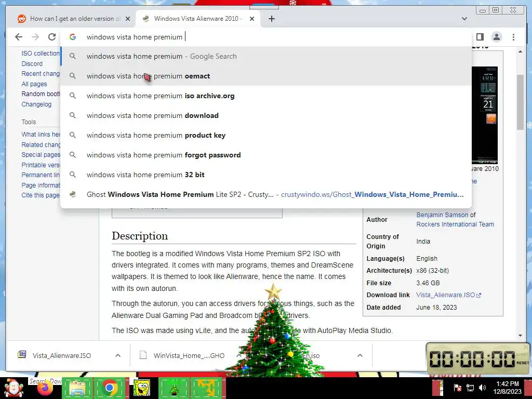Select the 'iso archive.org' suggestion

coord(265,96)
